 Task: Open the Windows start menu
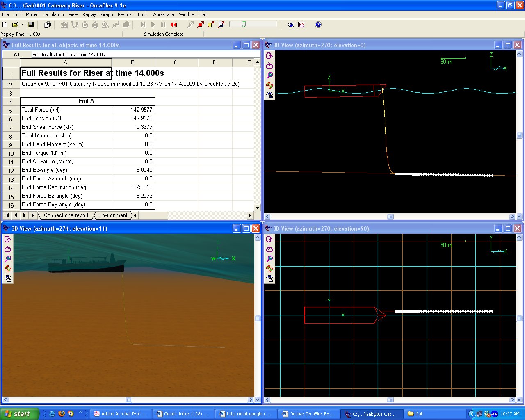[20, 414]
